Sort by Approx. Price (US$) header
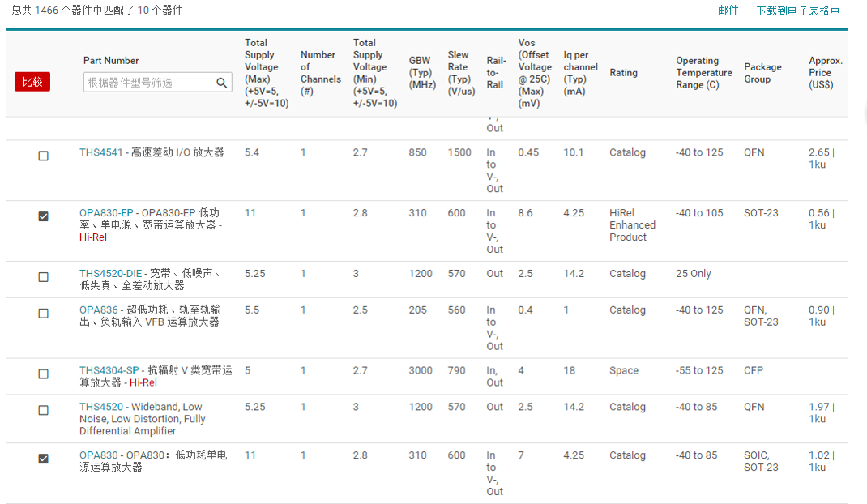The height and width of the screenshot is (504, 867). point(826,72)
